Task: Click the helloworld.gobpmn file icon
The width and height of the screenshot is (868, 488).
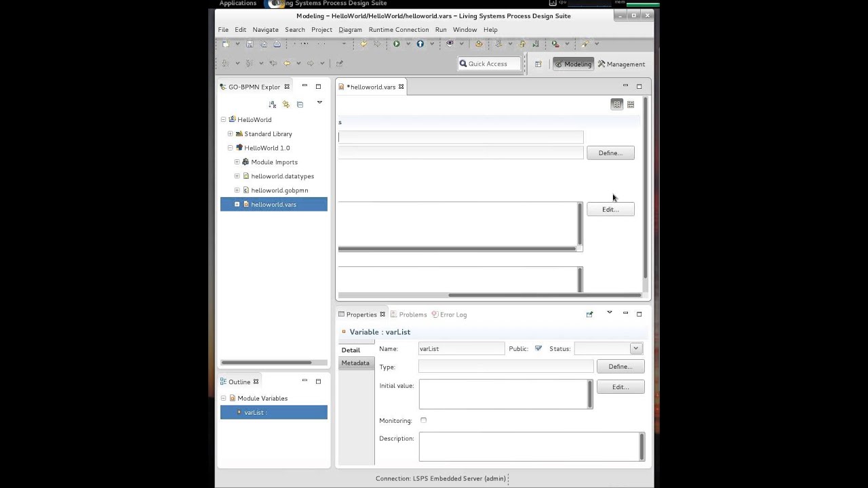Action: click(246, 190)
